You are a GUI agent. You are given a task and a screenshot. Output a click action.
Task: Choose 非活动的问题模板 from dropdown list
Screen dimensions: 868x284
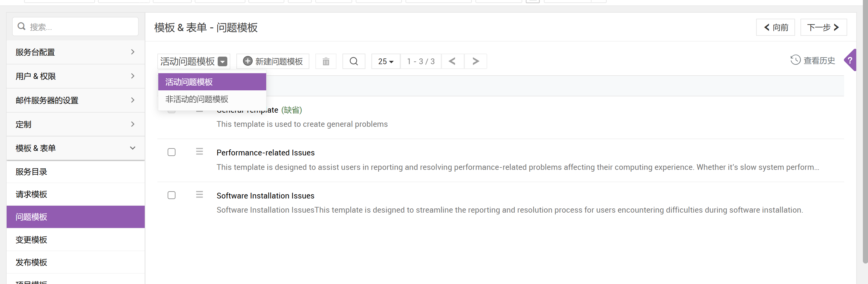point(197,99)
